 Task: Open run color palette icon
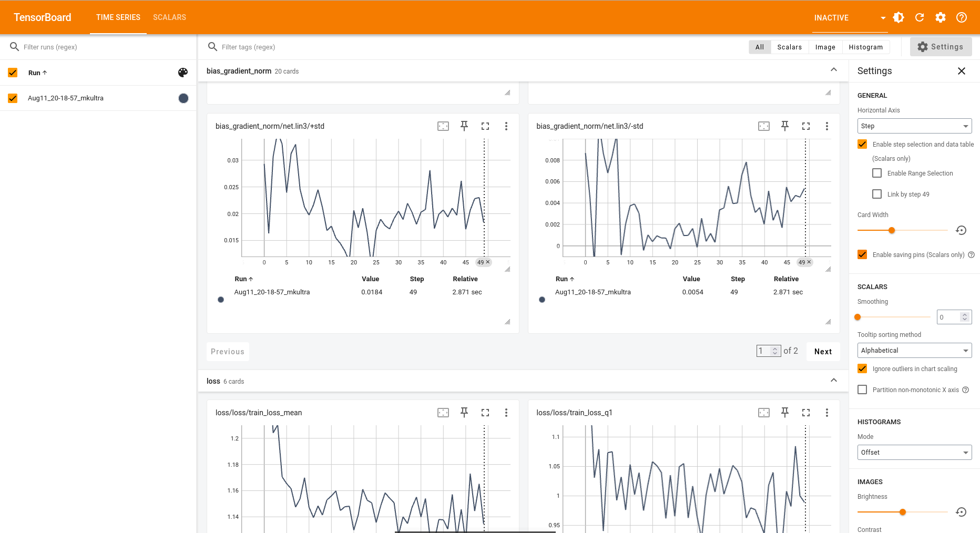point(183,73)
